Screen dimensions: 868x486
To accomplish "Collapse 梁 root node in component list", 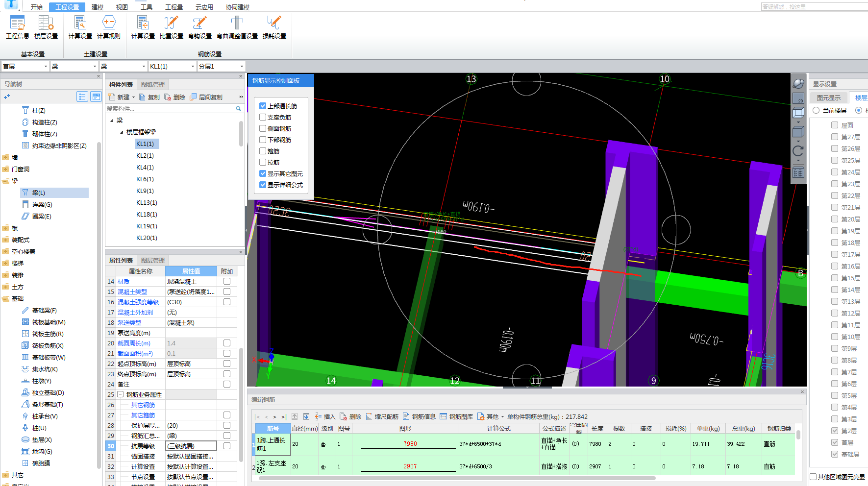I will [x=112, y=121].
